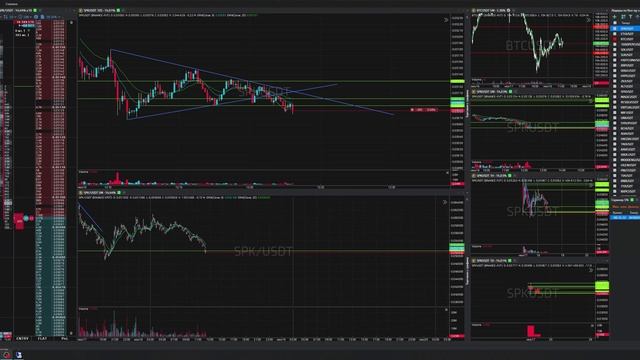Click the gear icon beside the order book

pyautogui.click(x=71, y=23)
